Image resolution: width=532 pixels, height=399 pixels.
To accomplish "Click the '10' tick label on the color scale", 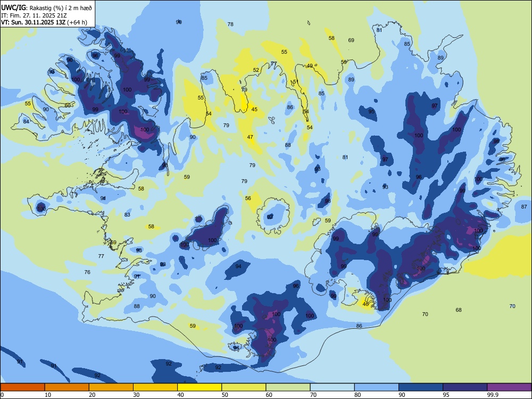I will tap(48, 395).
